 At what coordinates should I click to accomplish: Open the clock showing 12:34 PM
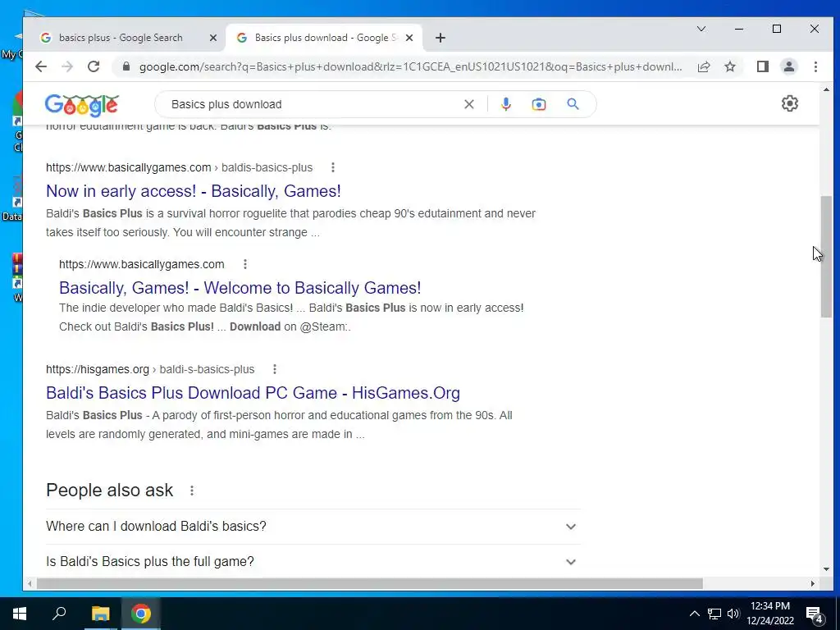point(769,614)
